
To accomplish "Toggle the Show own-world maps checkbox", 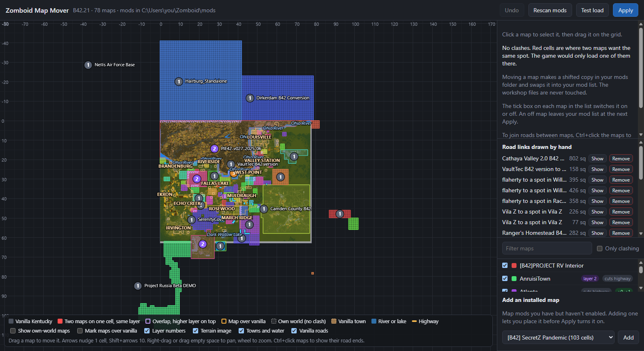I will point(13,331).
